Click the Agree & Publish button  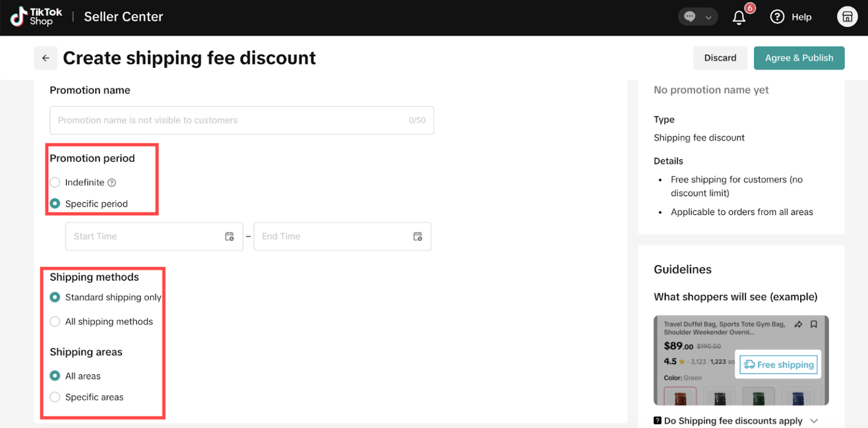tap(799, 58)
